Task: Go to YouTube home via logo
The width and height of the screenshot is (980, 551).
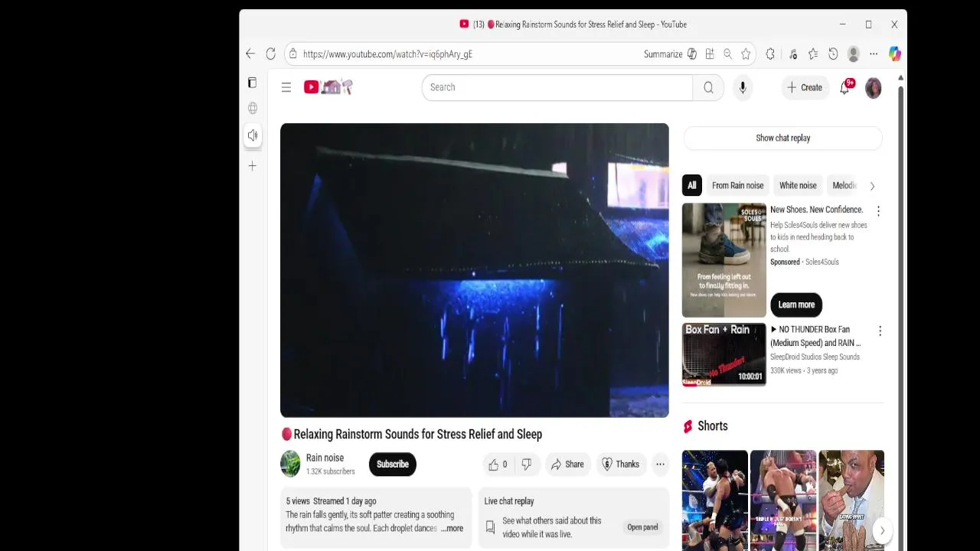Action: coord(328,87)
